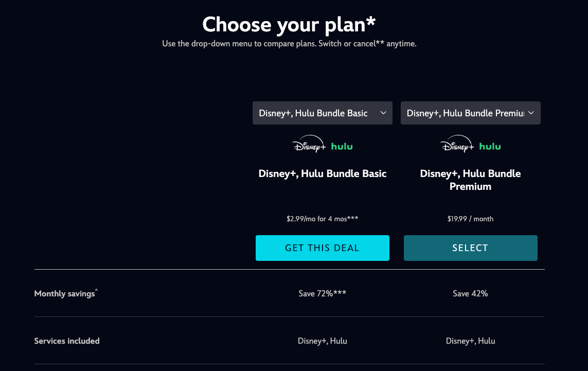Viewport: 588px width, 371px height.
Task: Click the Choose your plan heading
Action: [289, 24]
